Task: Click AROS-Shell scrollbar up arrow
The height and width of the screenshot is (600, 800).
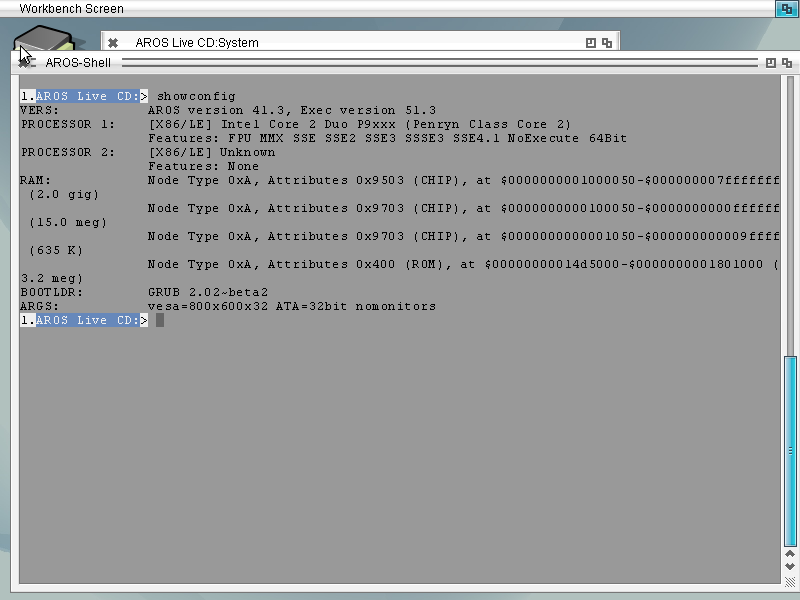Action: pyautogui.click(x=790, y=554)
